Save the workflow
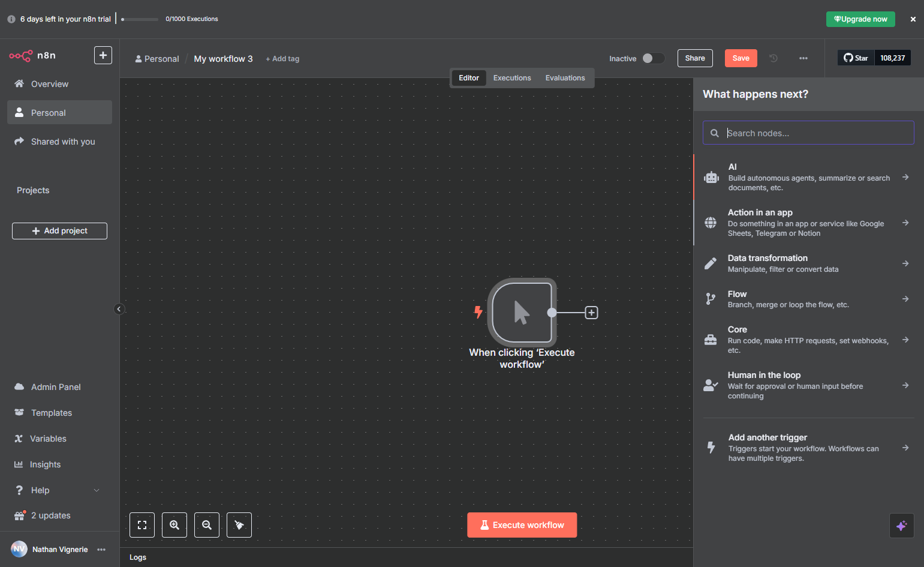The width and height of the screenshot is (924, 567). (x=741, y=58)
